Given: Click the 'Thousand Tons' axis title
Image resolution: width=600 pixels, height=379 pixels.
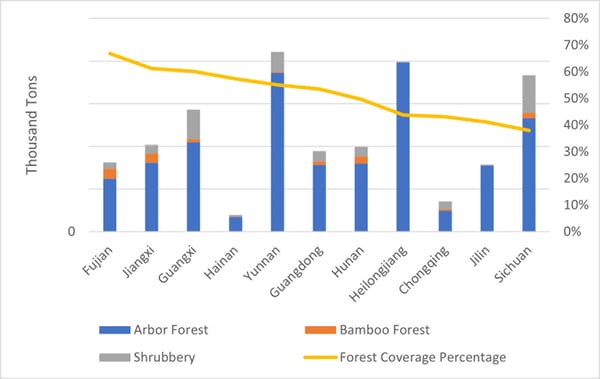Looking at the screenshot, I should click(x=32, y=125).
